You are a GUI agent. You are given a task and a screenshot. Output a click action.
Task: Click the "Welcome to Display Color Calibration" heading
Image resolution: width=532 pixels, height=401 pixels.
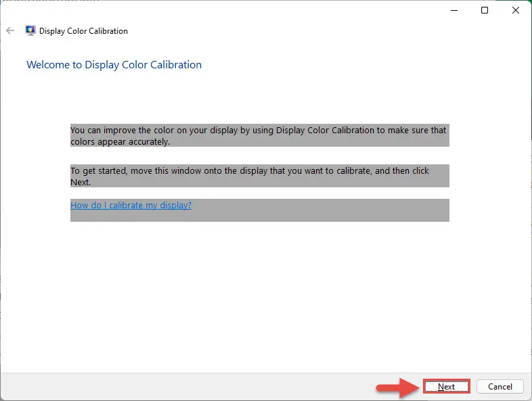tap(114, 64)
